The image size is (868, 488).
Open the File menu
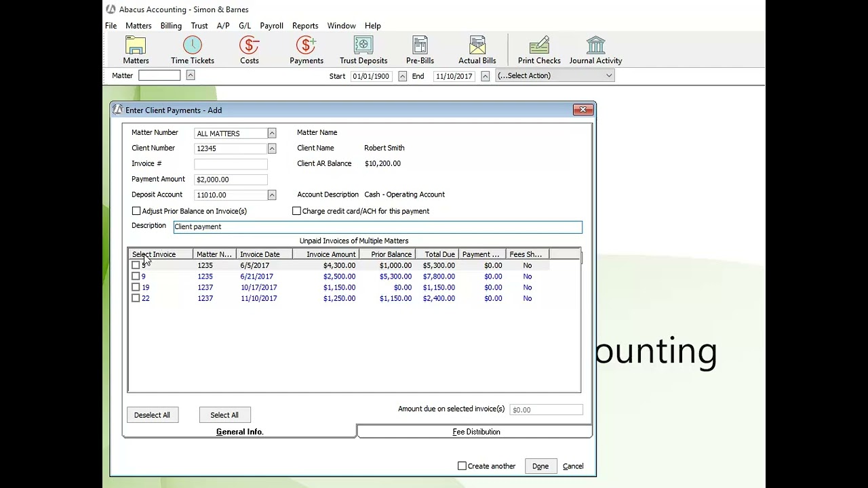(111, 26)
